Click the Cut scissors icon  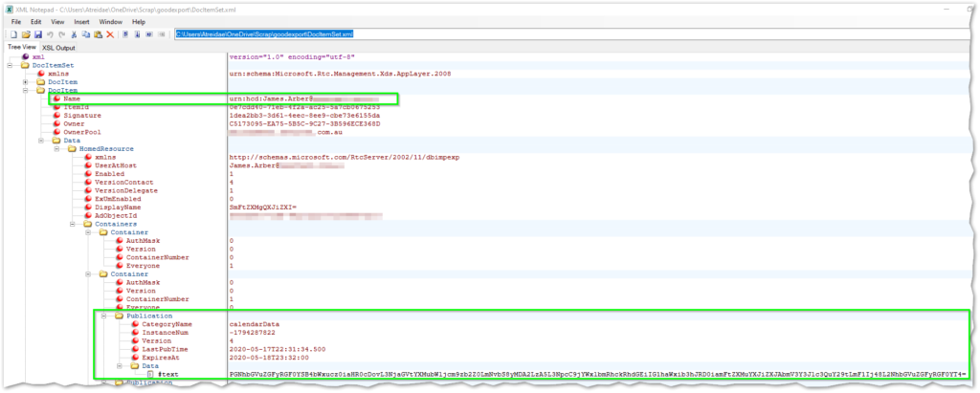(74, 34)
